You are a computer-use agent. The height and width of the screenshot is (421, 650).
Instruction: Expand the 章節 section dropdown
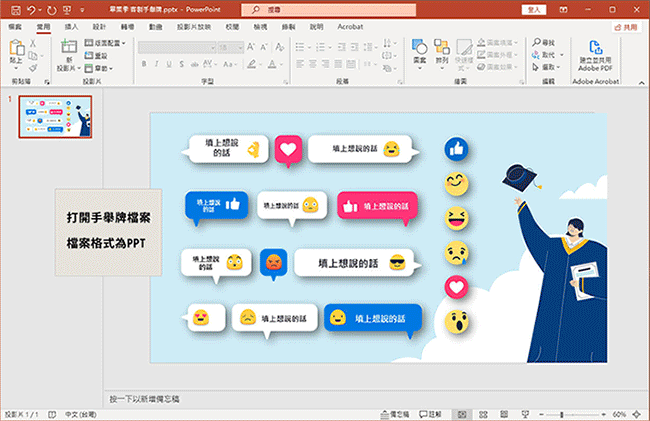103,69
